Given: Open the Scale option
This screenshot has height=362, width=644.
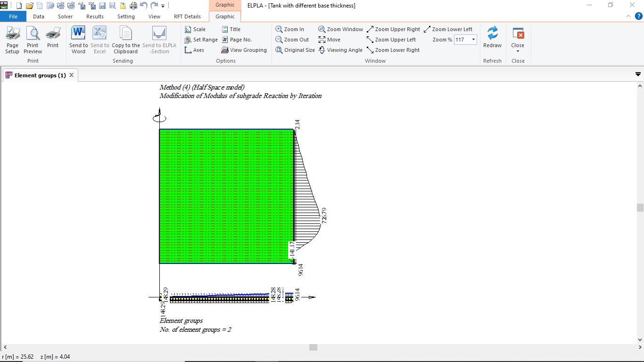Looking at the screenshot, I should coord(195,29).
